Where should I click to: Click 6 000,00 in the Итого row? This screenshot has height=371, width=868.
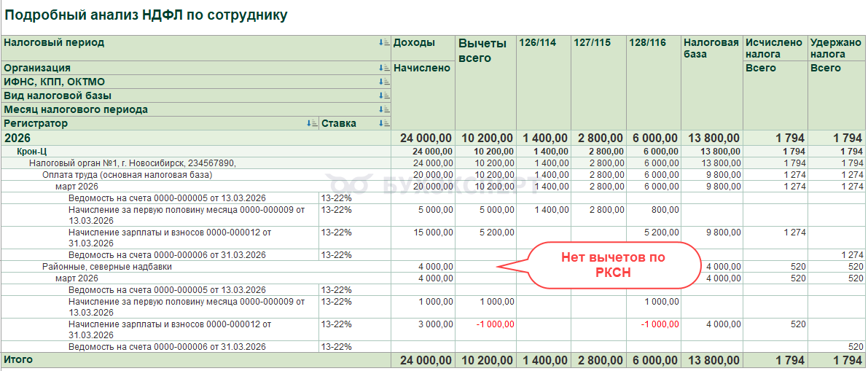655,361
